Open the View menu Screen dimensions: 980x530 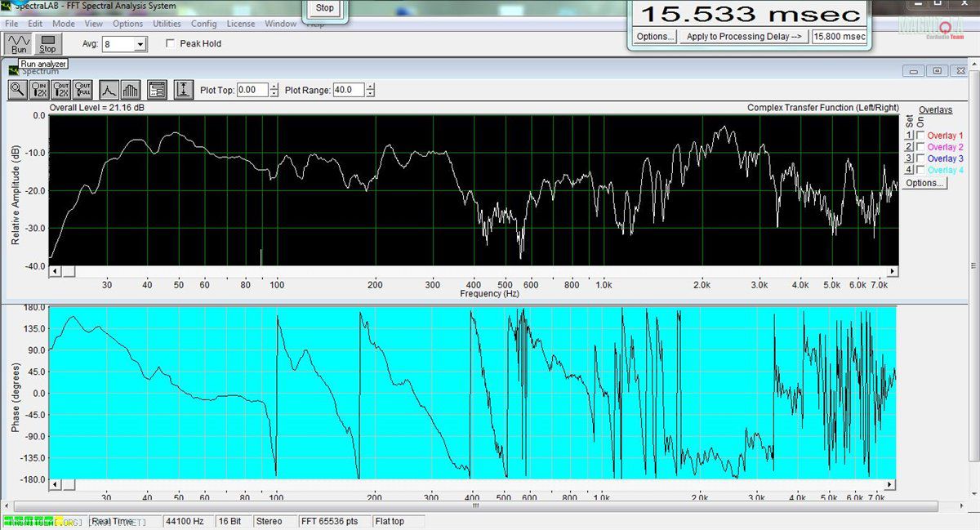coord(93,24)
